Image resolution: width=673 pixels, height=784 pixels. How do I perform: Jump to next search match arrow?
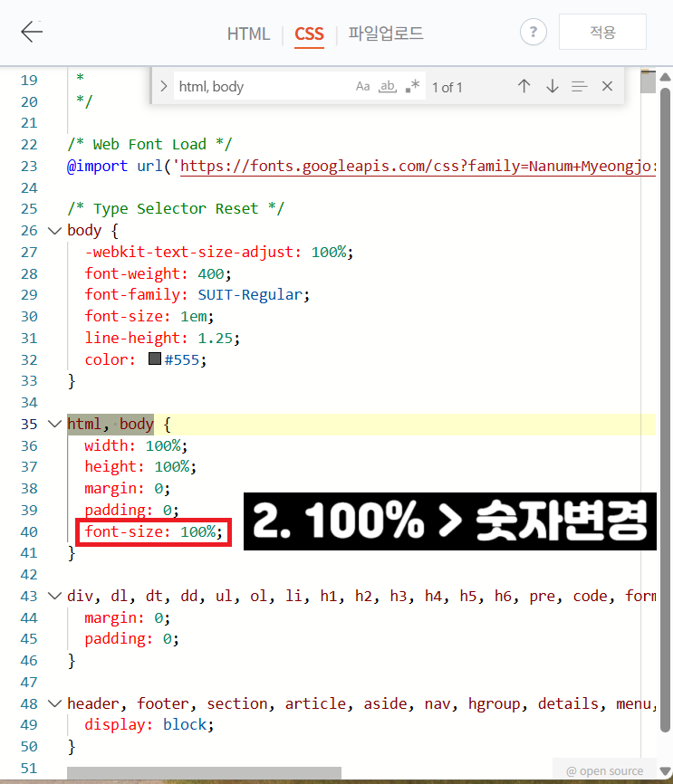[552, 86]
